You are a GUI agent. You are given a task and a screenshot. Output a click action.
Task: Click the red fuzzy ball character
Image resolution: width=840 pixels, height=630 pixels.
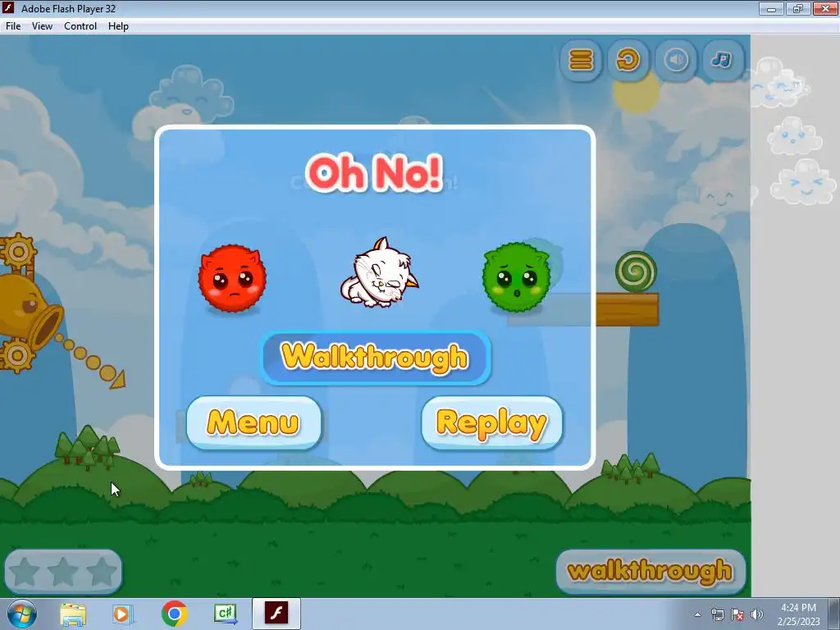point(232,279)
